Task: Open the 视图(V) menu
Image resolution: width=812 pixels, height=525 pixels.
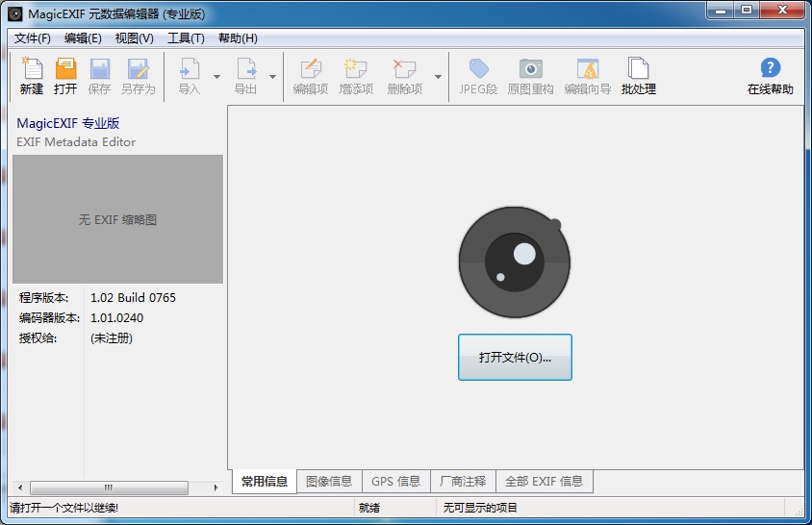Action: 134,38
